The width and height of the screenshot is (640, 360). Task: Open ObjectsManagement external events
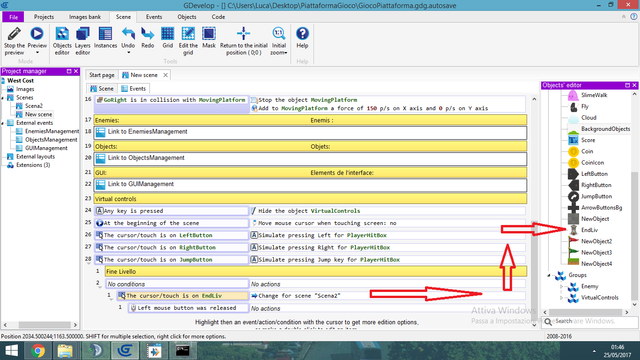[x=51, y=140]
